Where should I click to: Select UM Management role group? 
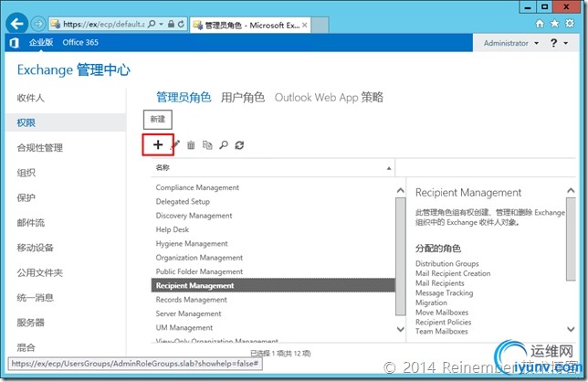coord(184,327)
